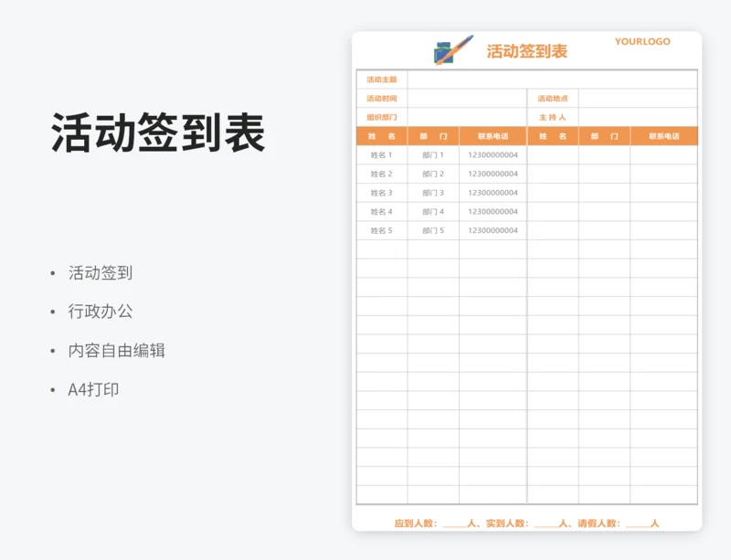Click the 主持人 label cell
The image size is (731, 560).
553,118
